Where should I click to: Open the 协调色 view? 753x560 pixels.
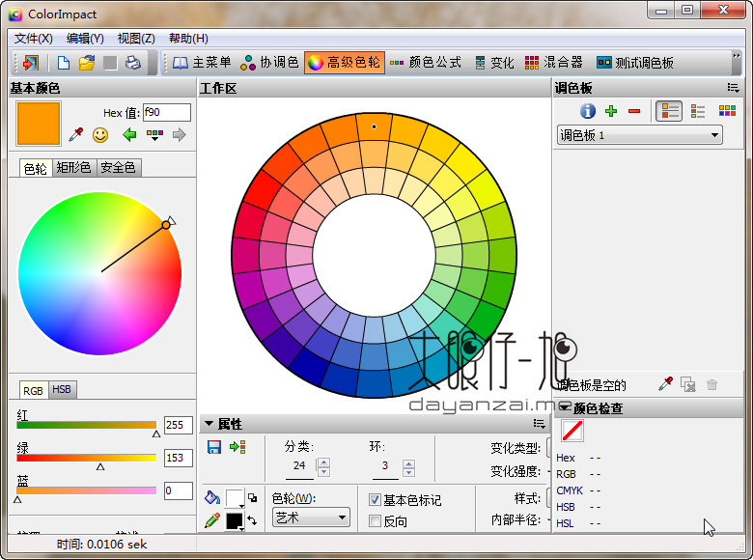270,63
